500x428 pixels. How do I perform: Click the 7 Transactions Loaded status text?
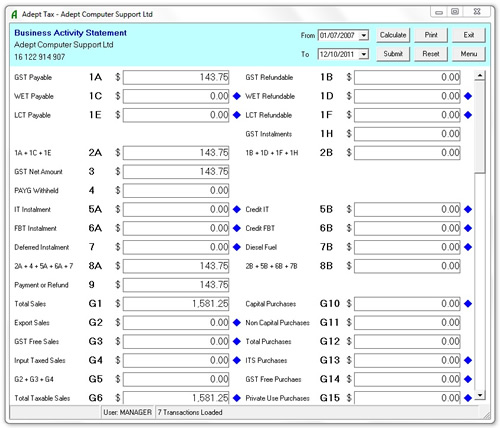click(190, 413)
